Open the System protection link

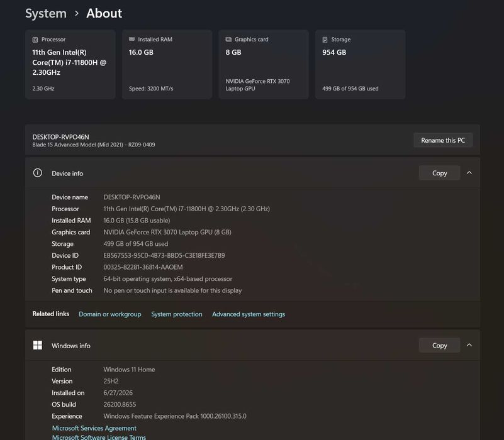177,314
